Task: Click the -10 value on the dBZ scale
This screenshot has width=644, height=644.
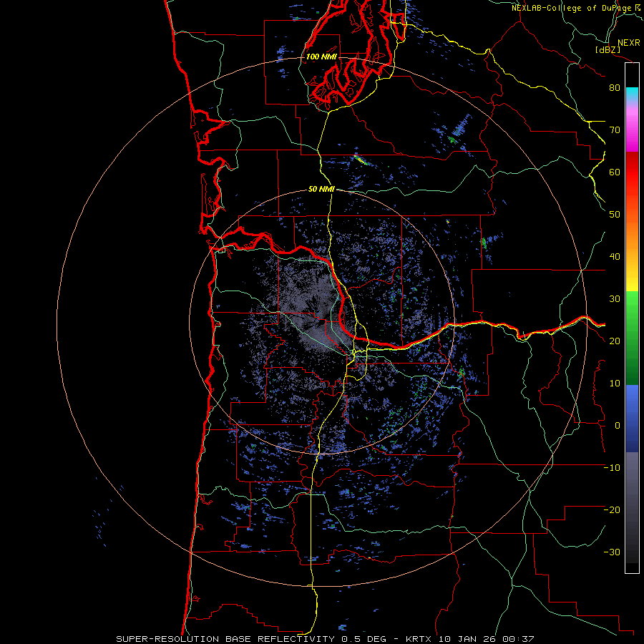Action: (x=612, y=468)
